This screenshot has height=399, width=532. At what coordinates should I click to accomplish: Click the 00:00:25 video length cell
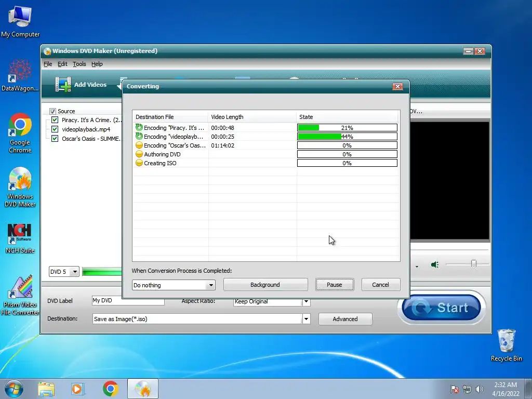tap(222, 137)
